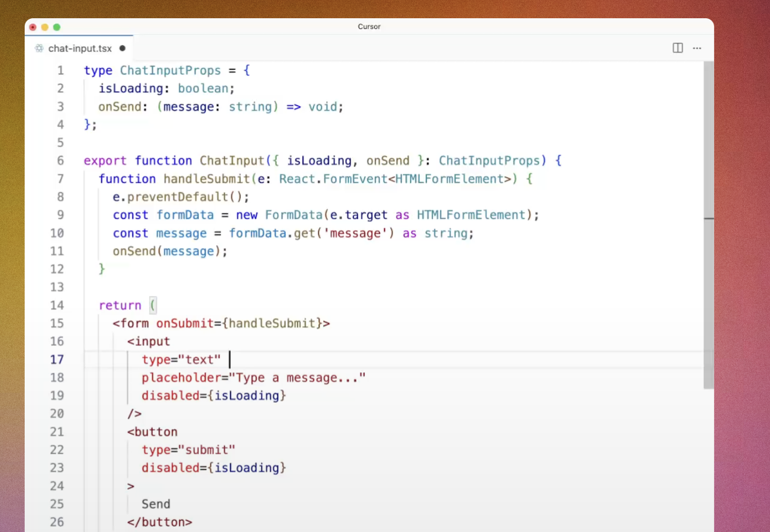770x532 pixels.
Task: Click the React file icon on the tab
Action: pos(39,48)
